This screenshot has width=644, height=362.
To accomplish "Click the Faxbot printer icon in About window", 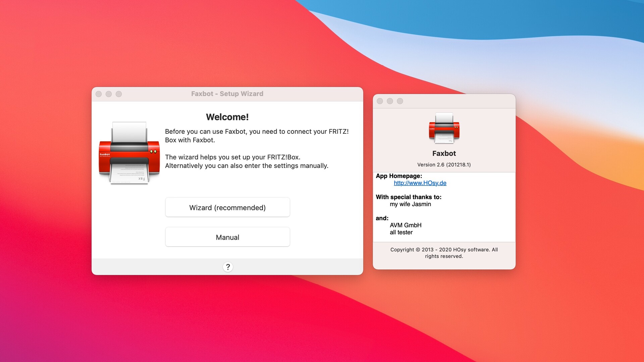I will click(444, 128).
